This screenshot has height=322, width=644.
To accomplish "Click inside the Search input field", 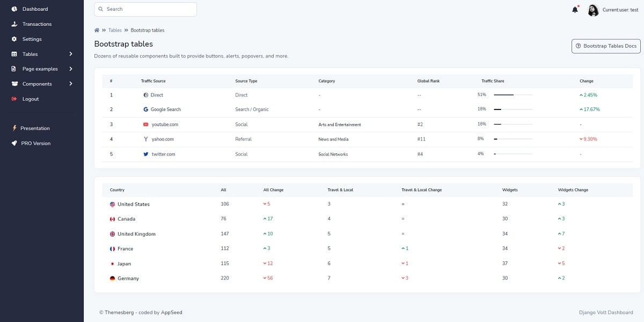I will pyautogui.click(x=145, y=9).
